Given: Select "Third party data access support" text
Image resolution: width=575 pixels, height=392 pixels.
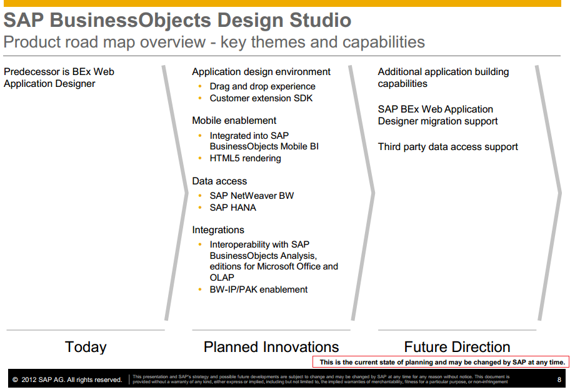Looking at the screenshot, I should click(447, 147).
